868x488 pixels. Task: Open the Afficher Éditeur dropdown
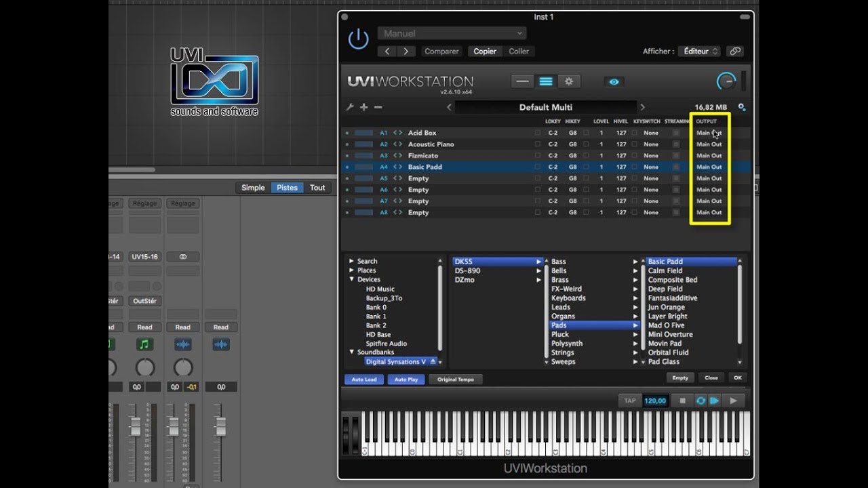700,52
